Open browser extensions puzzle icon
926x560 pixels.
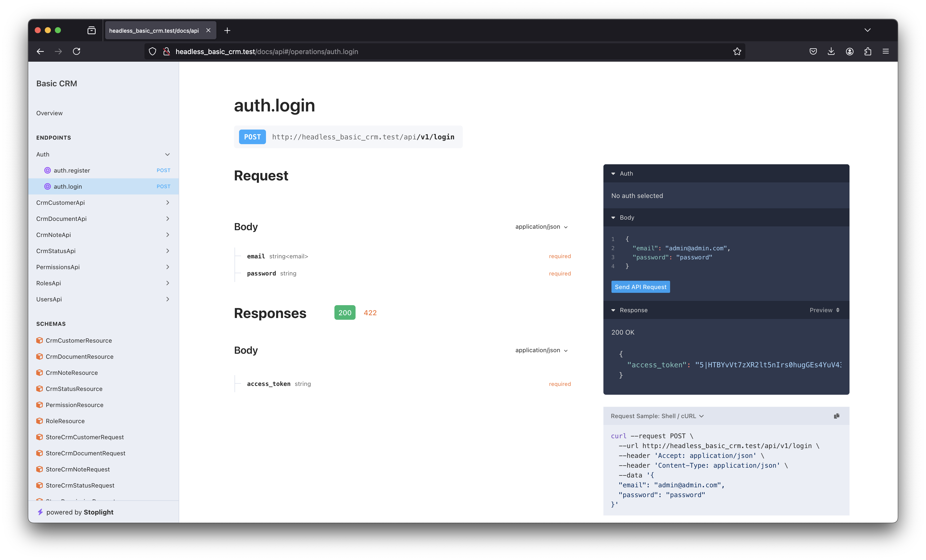(867, 52)
